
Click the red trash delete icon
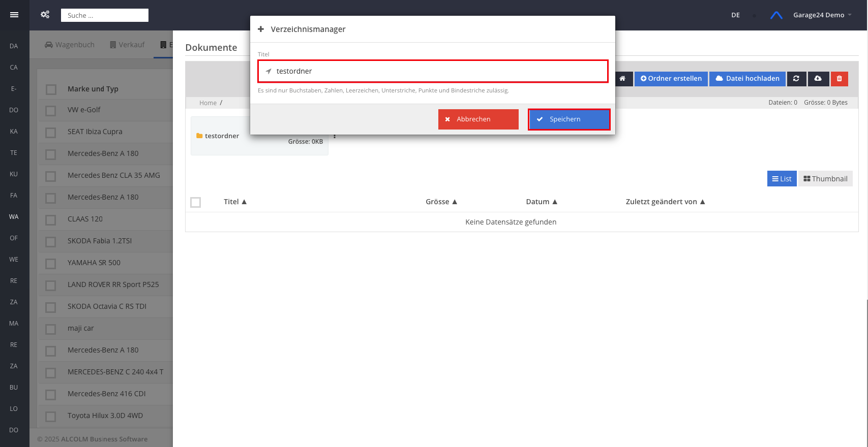[840, 79]
